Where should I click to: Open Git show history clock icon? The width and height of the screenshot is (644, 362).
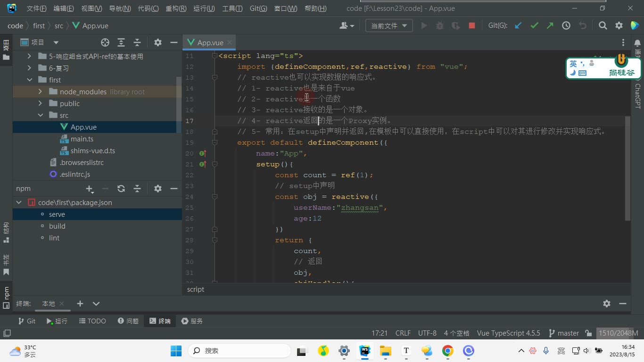[566, 26]
